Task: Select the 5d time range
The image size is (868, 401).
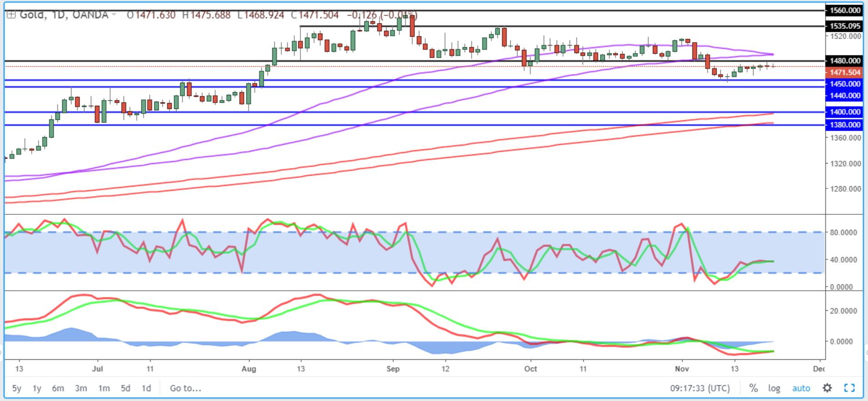Action: [x=125, y=388]
